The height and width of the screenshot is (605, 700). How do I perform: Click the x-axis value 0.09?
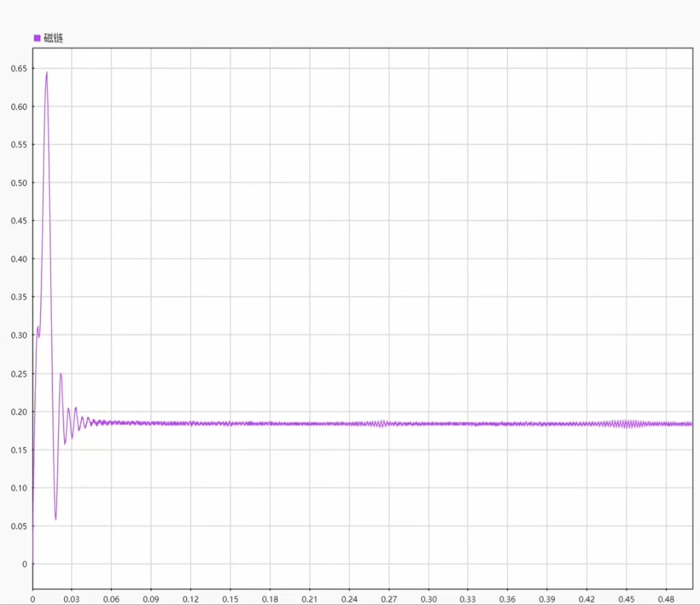(x=151, y=599)
